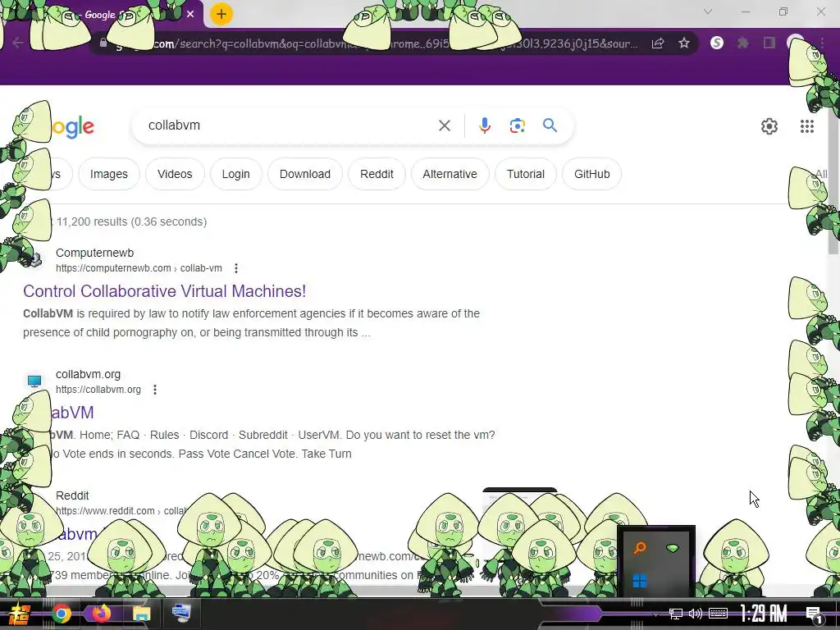Open a new Chrome tab with the plus button

pyautogui.click(x=221, y=14)
